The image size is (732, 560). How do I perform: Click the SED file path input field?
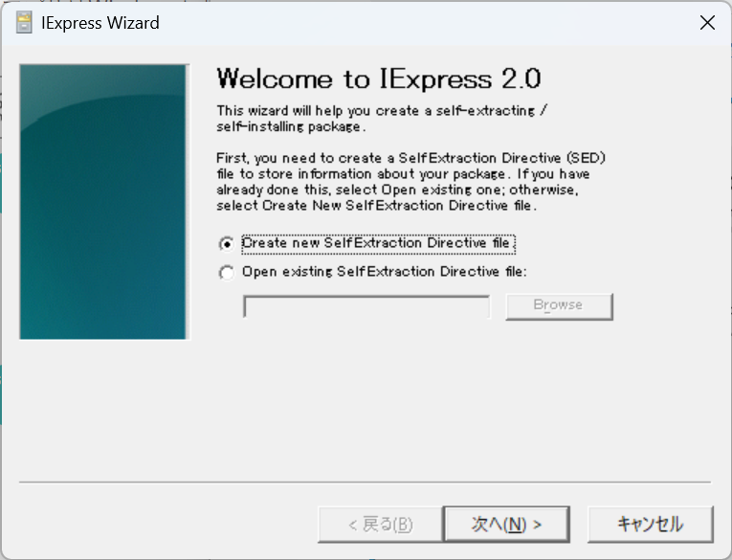click(x=366, y=306)
